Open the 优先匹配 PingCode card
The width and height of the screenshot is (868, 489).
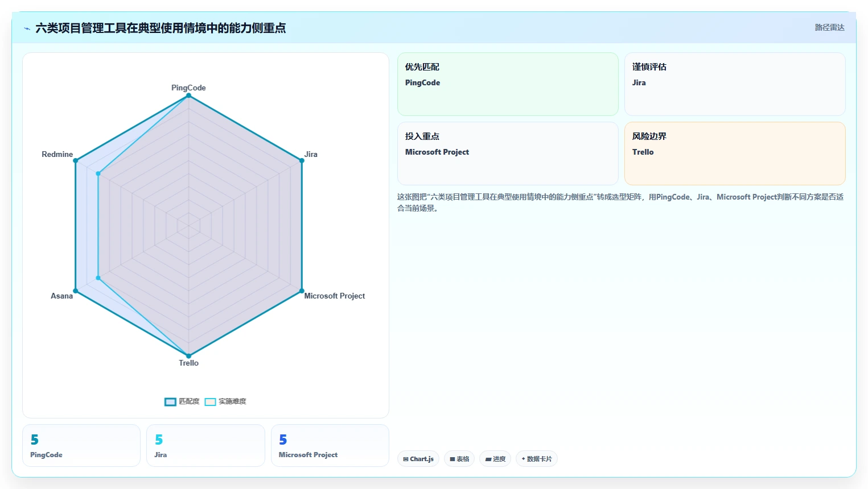coord(508,84)
